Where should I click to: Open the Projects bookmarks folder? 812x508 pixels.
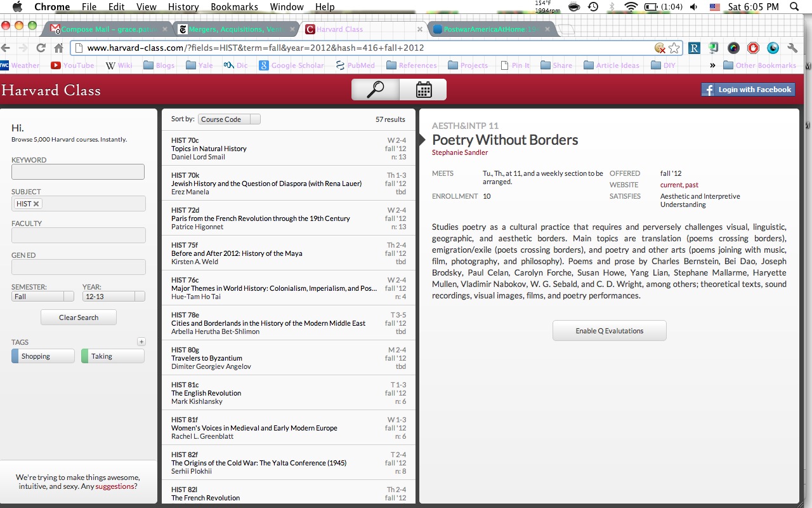(x=468, y=65)
